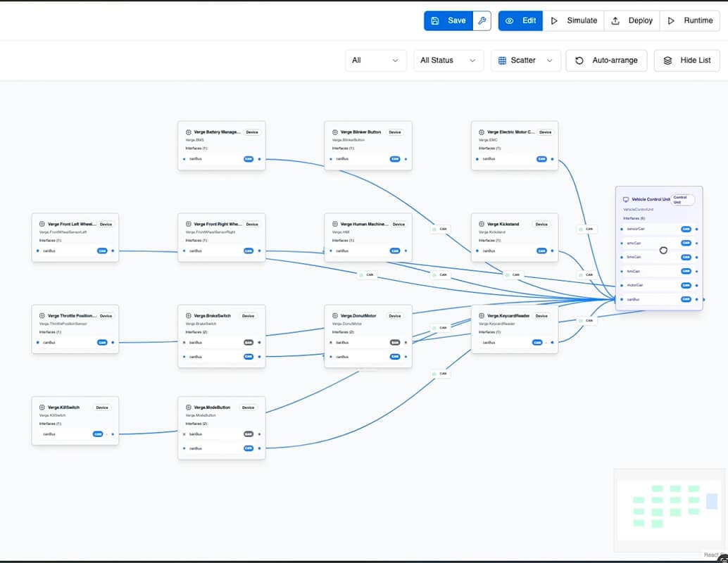
Task: Select the bmsCan interface row
Action: pos(659,257)
